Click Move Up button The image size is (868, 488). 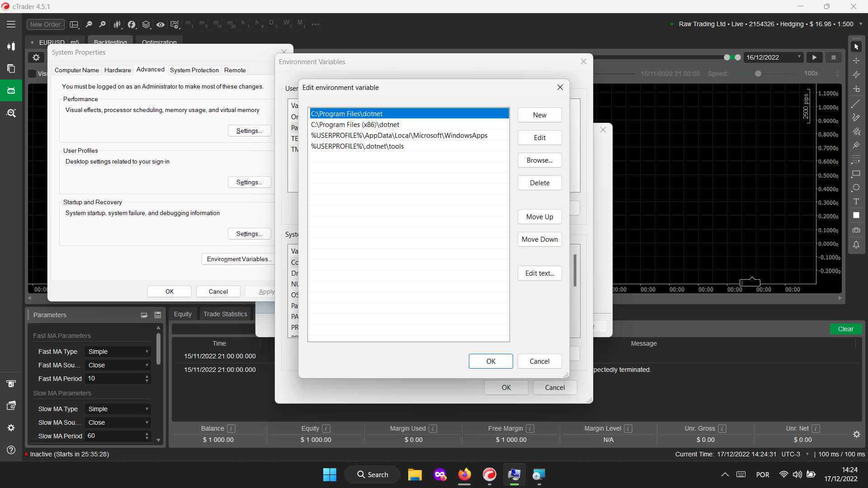click(x=540, y=217)
